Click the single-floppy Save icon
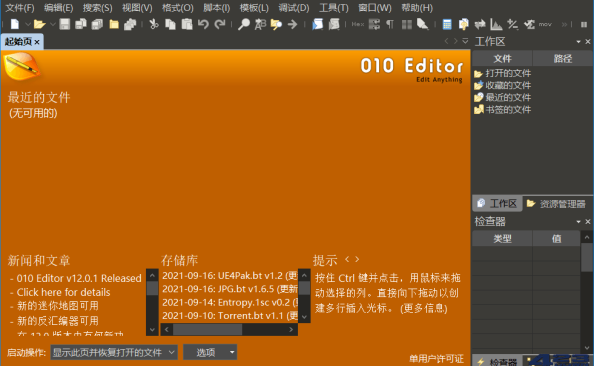Image resolution: width=594 pixels, height=366 pixels. point(65,24)
